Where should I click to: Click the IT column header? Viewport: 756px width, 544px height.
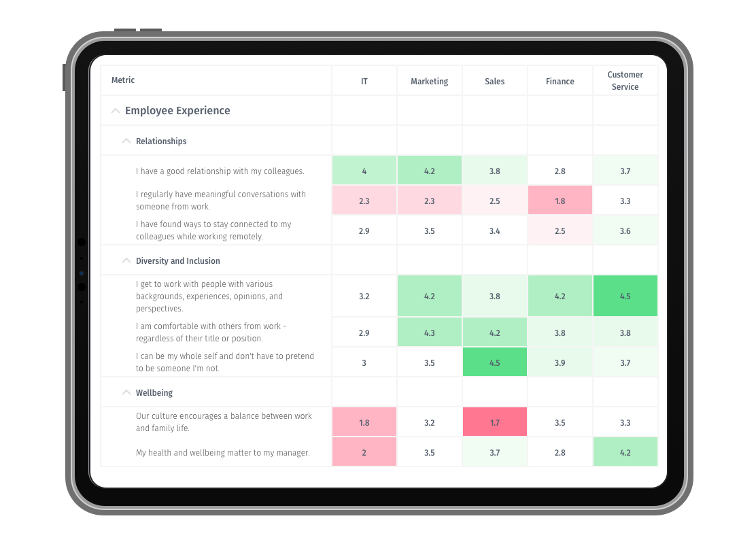click(364, 81)
